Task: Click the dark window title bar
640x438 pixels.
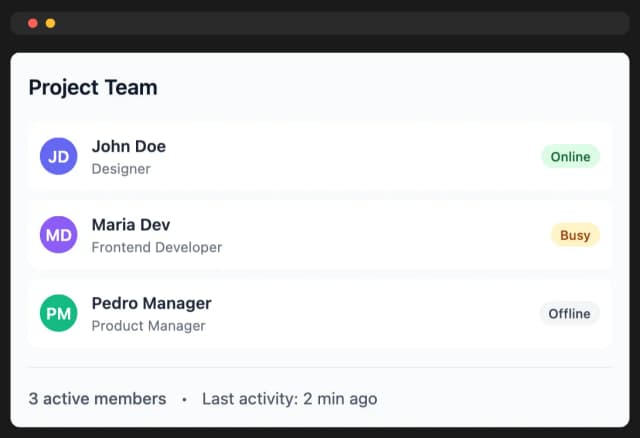Action: 330,23
